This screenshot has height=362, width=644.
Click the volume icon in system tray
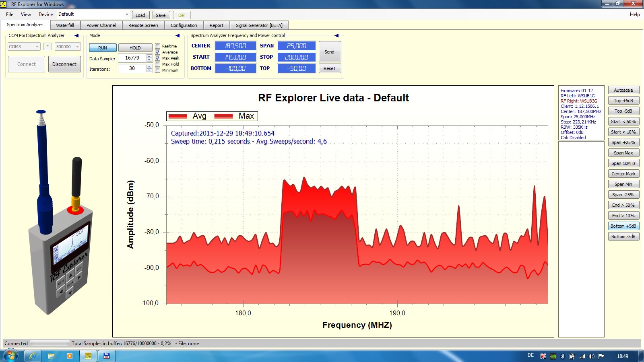point(591,356)
